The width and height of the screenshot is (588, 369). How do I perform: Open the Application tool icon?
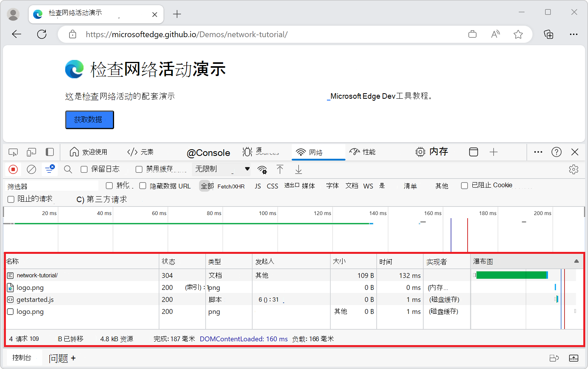coord(474,152)
